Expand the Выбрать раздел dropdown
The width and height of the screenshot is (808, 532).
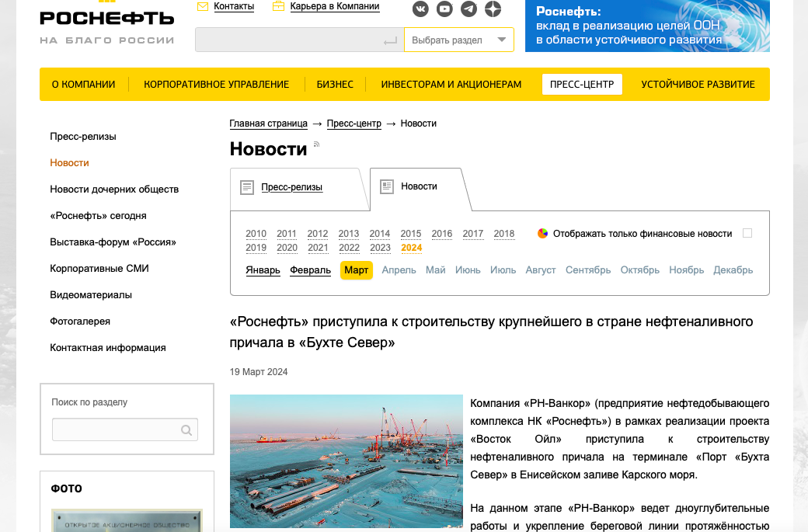point(502,40)
